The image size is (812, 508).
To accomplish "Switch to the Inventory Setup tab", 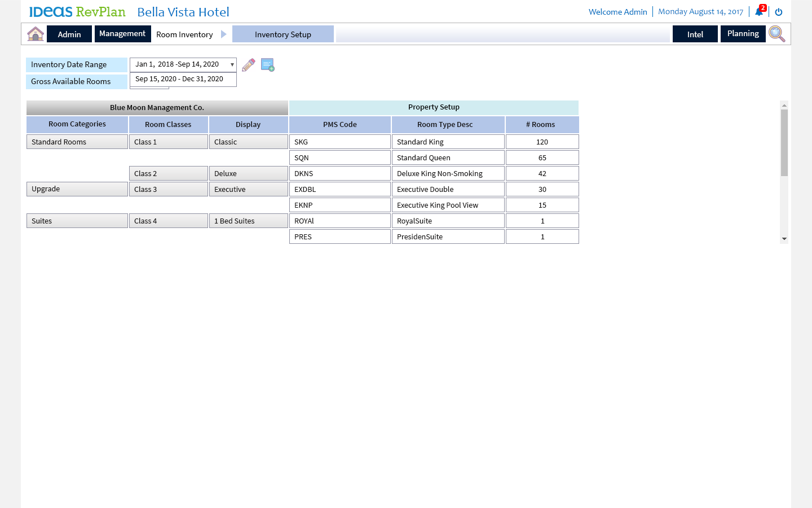I will click(x=283, y=34).
